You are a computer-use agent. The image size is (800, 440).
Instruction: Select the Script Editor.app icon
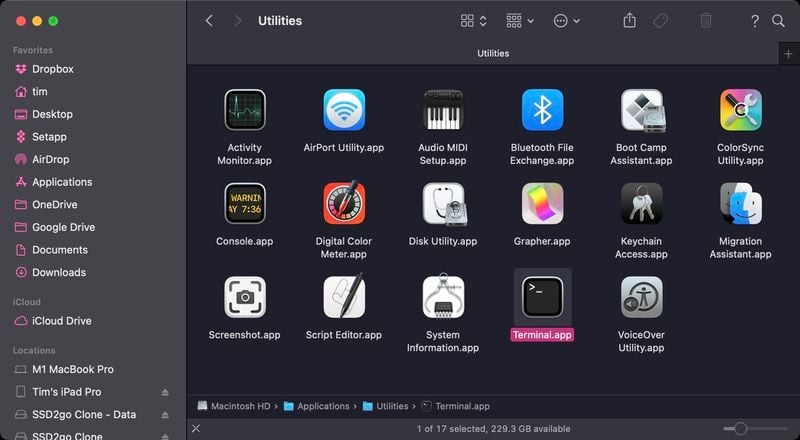click(344, 297)
